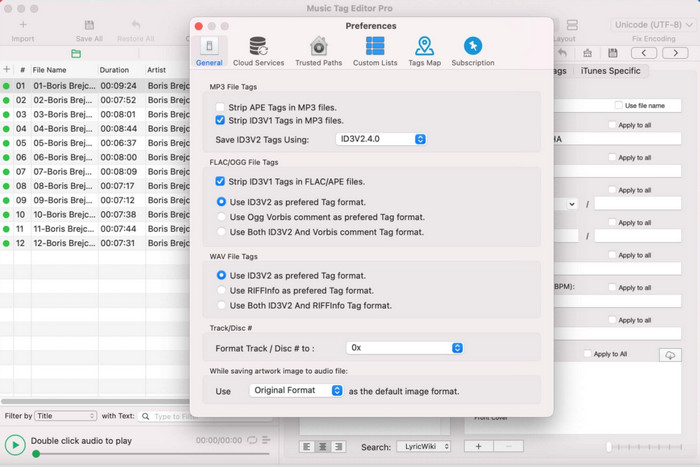
Task: Click the cloud download artwork icon
Action: (x=670, y=355)
